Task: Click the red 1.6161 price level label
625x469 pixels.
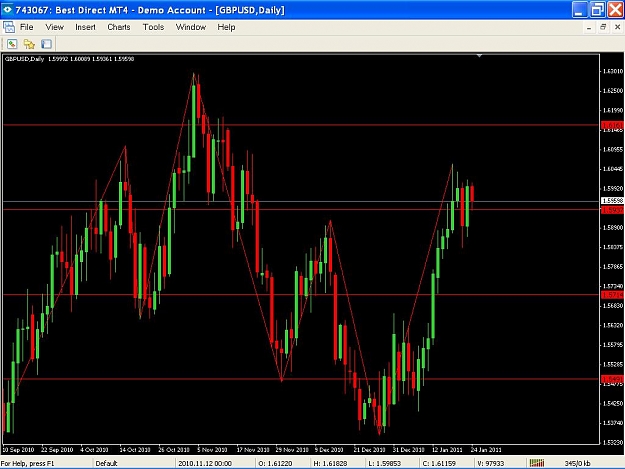Action: [x=612, y=125]
